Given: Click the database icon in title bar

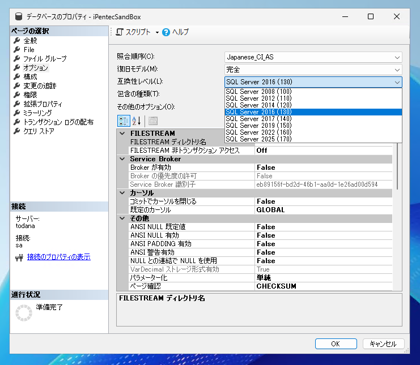Looking at the screenshot, I should coord(19,16).
